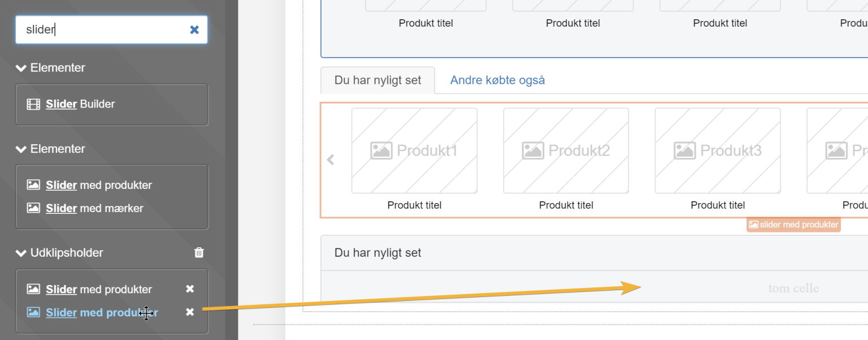
Task: Click into the 'slider' search input field
Action: point(111,29)
